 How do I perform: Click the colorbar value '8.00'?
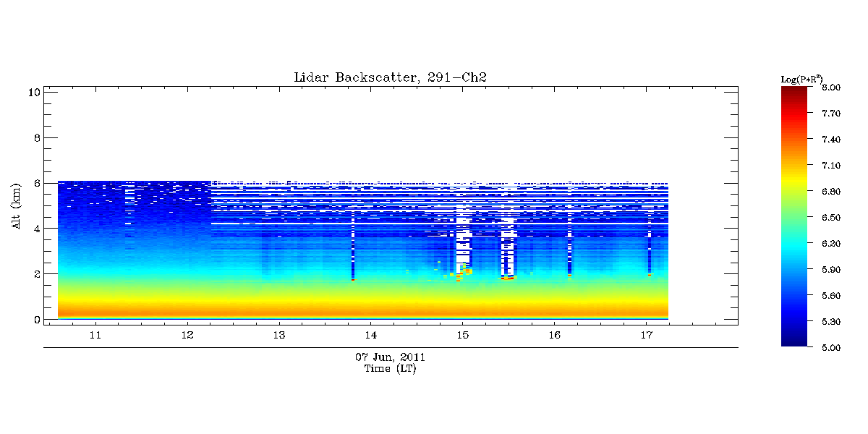click(831, 88)
